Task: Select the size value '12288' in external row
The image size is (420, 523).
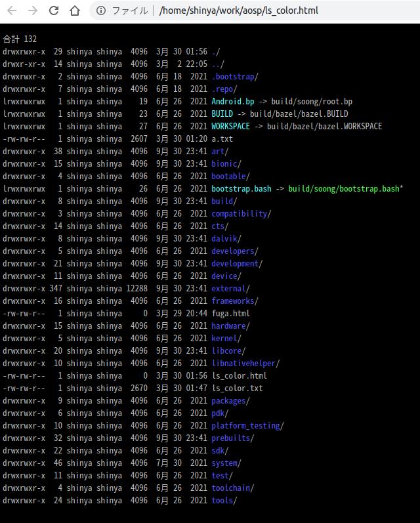Action: pos(136,289)
